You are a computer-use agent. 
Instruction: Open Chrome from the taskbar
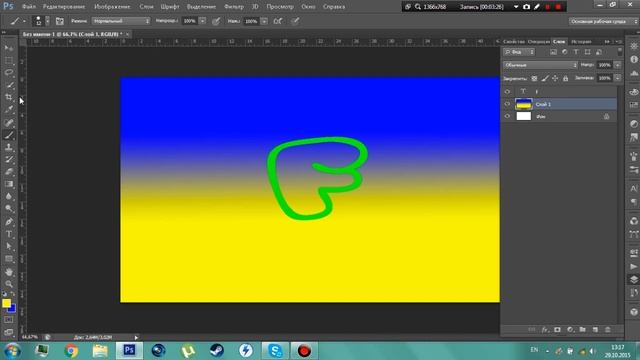coord(71,351)
